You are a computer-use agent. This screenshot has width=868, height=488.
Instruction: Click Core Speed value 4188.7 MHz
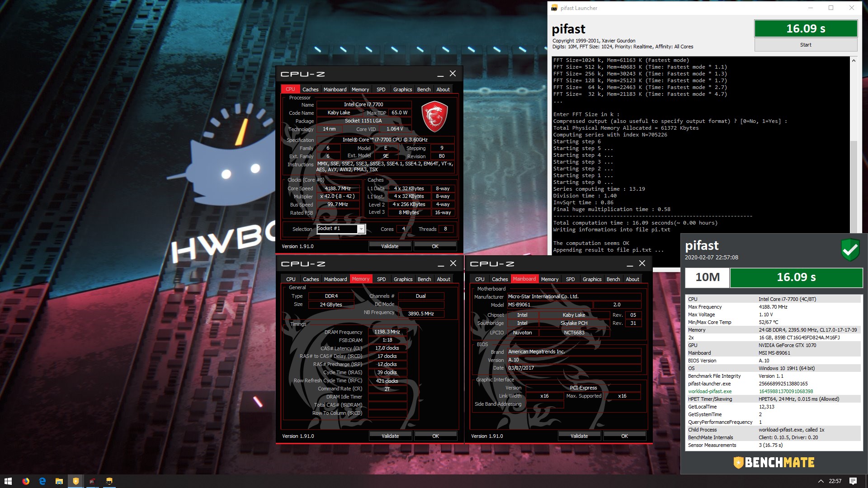[338, 188]
